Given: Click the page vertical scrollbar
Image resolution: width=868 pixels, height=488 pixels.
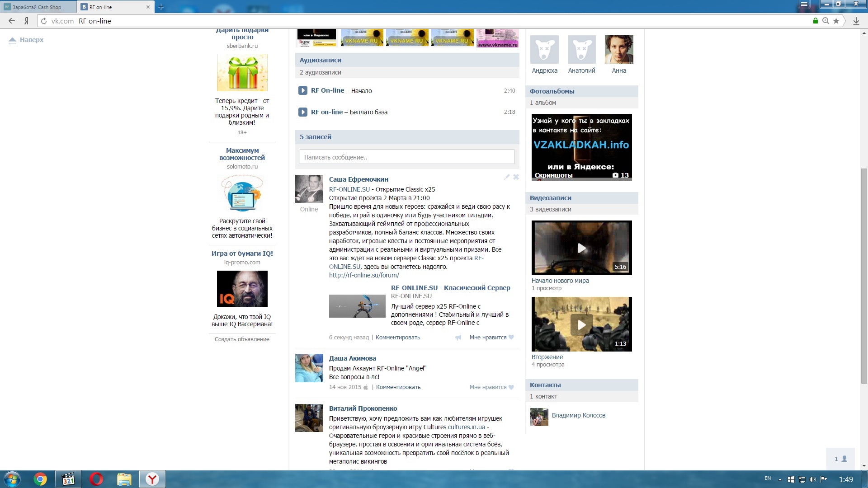Looking at the screenshot, I should coord(864,276).
